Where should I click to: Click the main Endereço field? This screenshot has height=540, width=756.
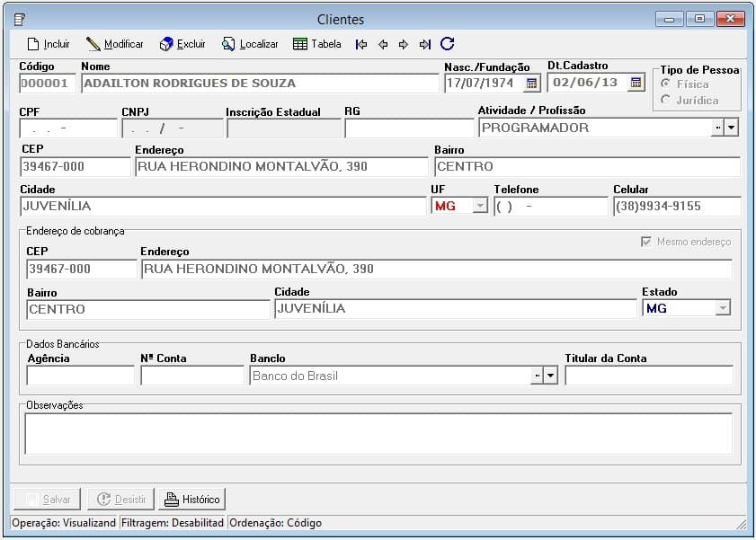coord(281,167)
